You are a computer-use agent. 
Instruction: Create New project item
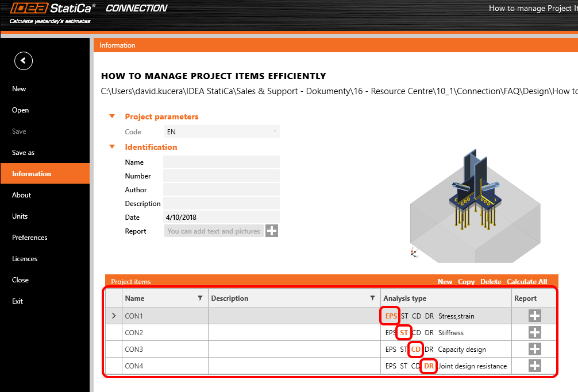pos(445,282)
